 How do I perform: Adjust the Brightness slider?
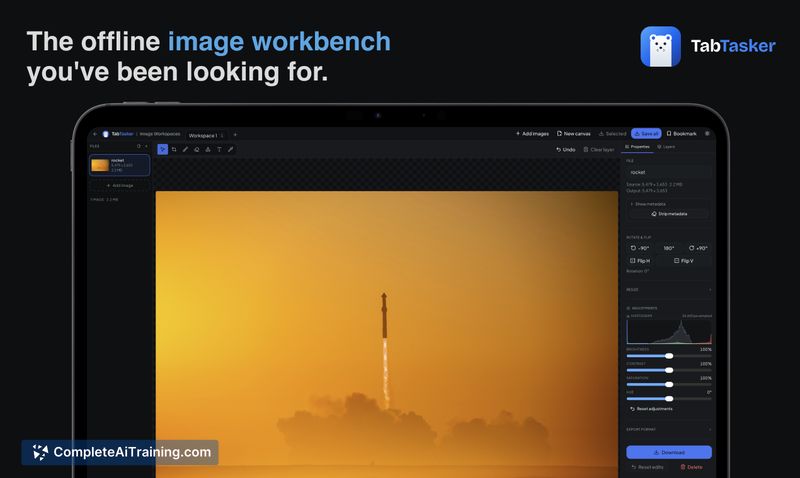pyautogui.click(x=669, y=356)
